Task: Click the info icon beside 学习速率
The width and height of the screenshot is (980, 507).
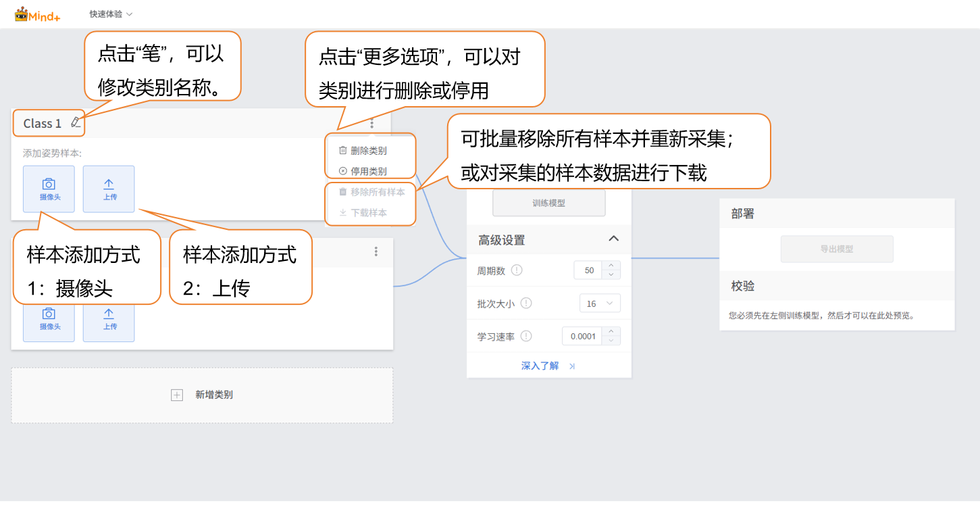Action: tap(526, 336)
